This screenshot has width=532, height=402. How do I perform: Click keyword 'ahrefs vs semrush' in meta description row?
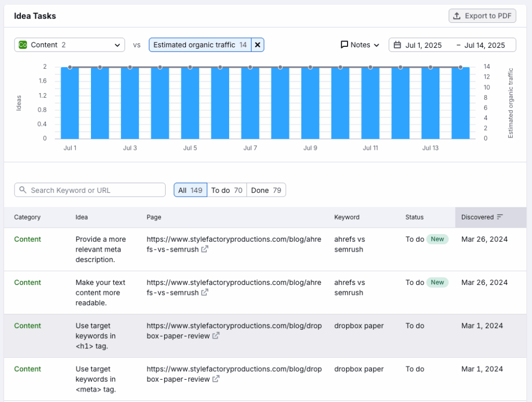[350, 244]
